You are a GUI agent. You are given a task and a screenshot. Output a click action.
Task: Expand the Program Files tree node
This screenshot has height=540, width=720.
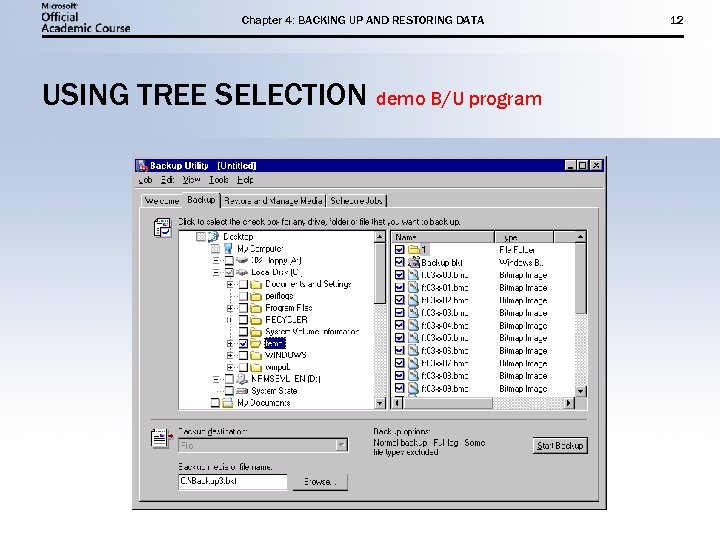point(231,308)
